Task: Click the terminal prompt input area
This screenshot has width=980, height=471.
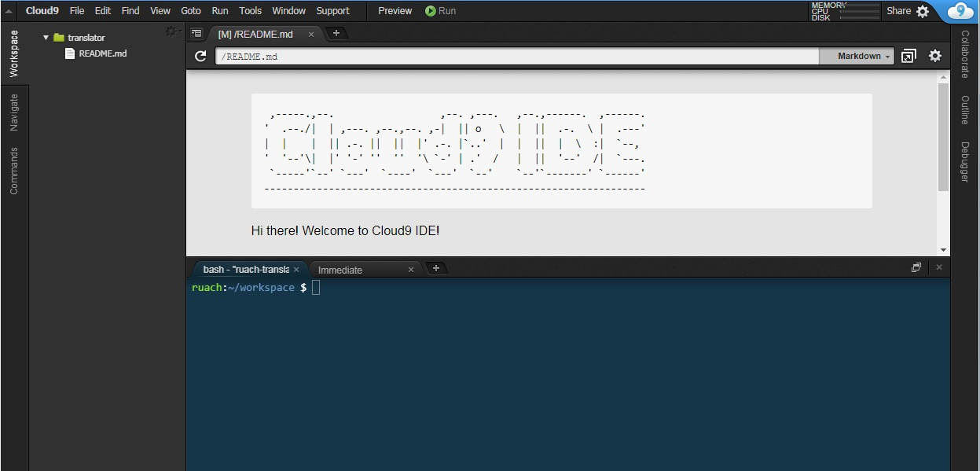Action: (316, 288)
